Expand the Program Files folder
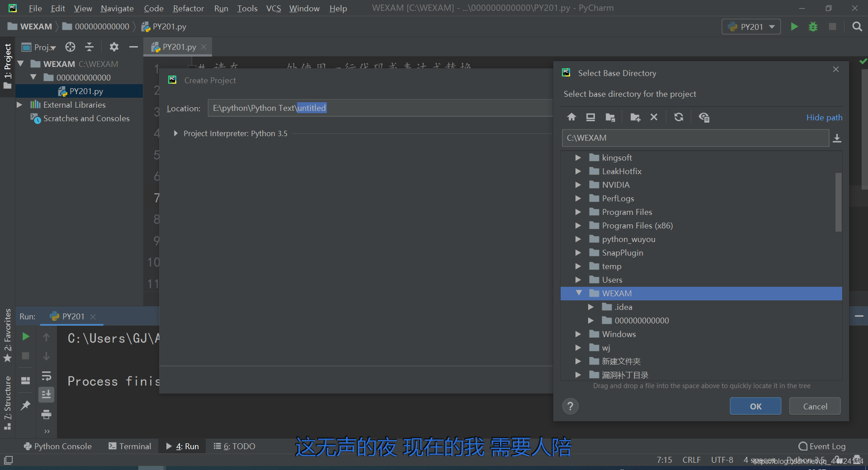The image size is (868, 470). click(578, 212)
